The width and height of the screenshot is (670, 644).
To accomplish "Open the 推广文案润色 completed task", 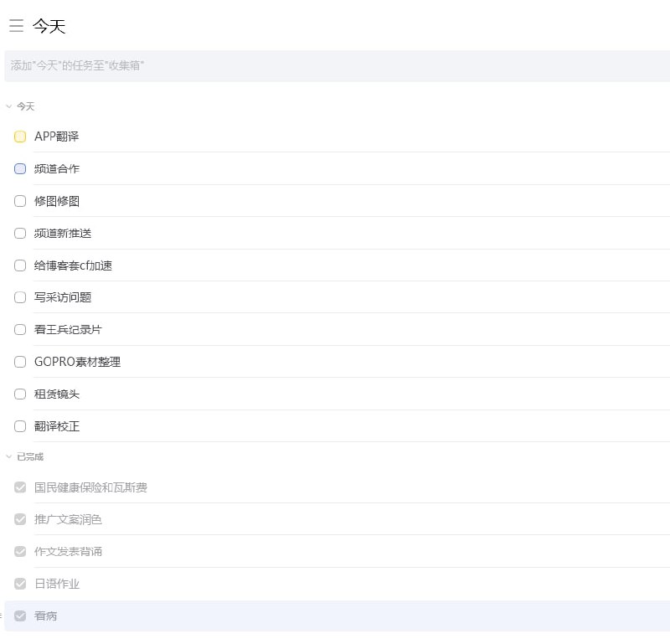I will click(69, 519).
